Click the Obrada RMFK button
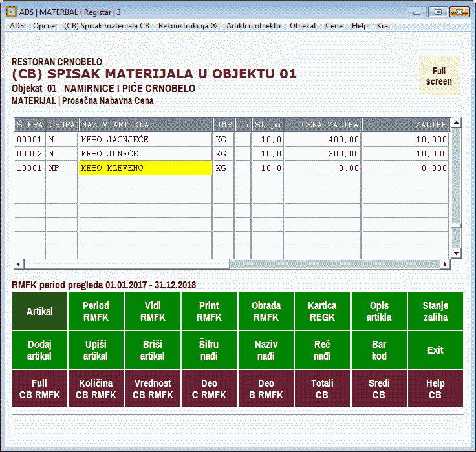 pos(266,311)
